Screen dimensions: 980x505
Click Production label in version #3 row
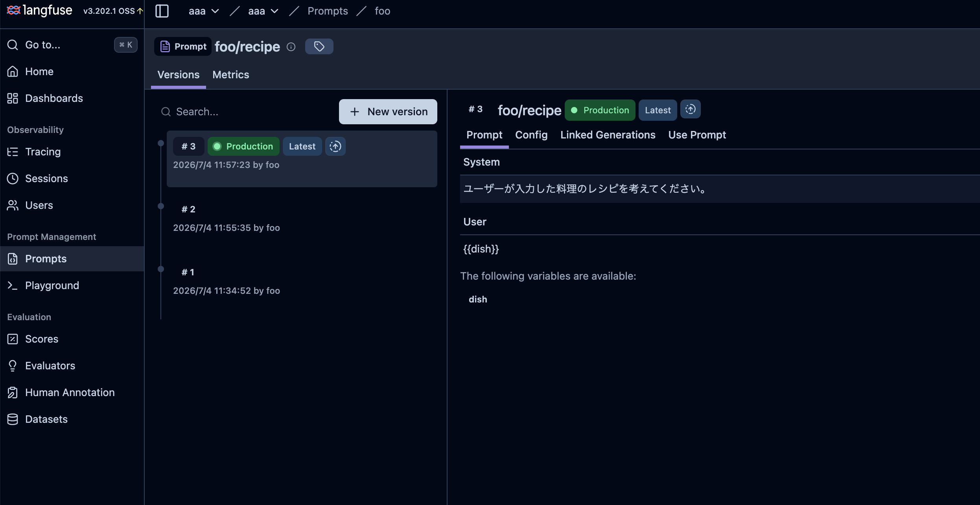243,146
